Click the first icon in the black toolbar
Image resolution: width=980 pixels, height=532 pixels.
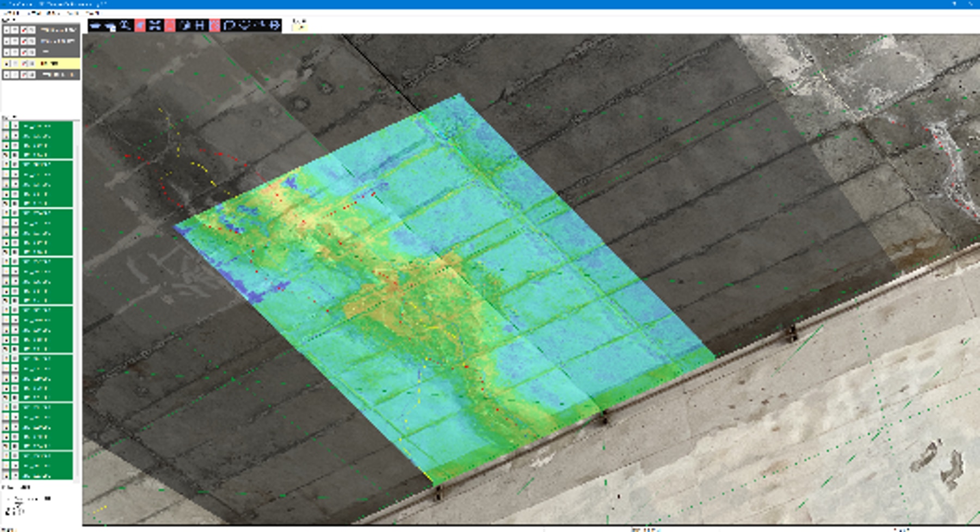coord(95,26)
